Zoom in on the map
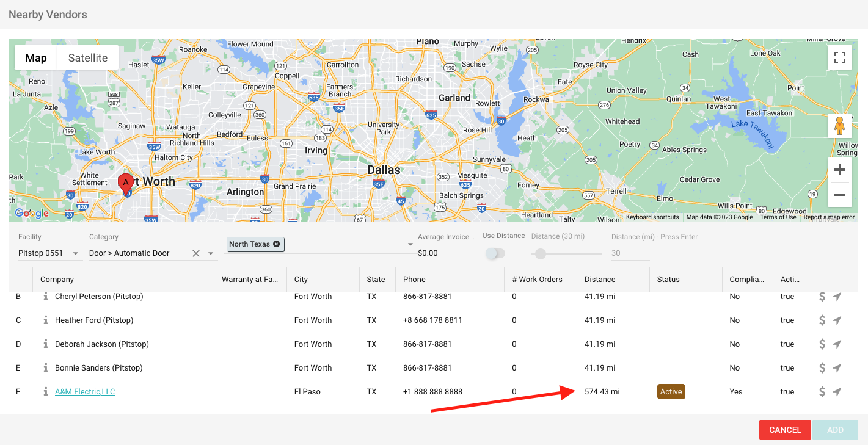 click(840, 170)
